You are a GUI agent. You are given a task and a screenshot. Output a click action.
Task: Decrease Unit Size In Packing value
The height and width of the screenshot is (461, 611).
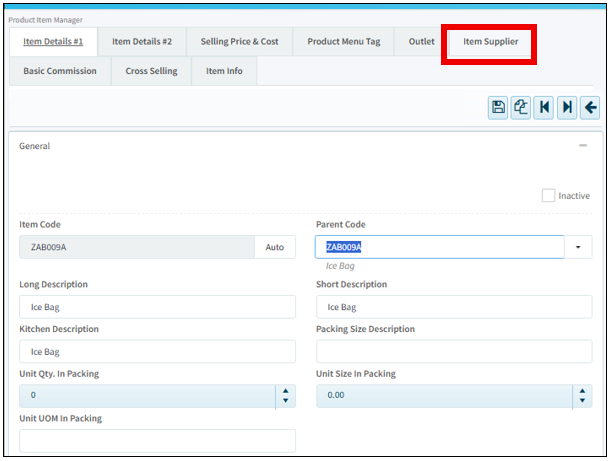(583, 402)
